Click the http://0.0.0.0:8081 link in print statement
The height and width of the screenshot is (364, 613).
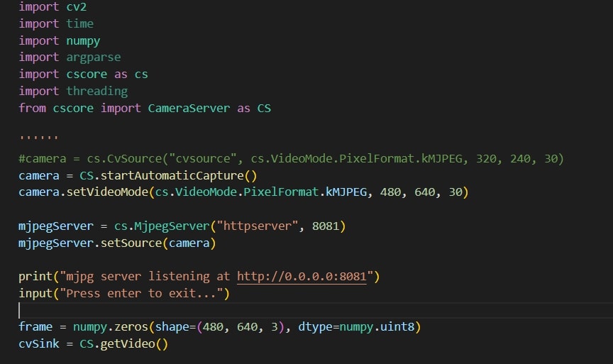pyautogui.click(x=302, y=277)
